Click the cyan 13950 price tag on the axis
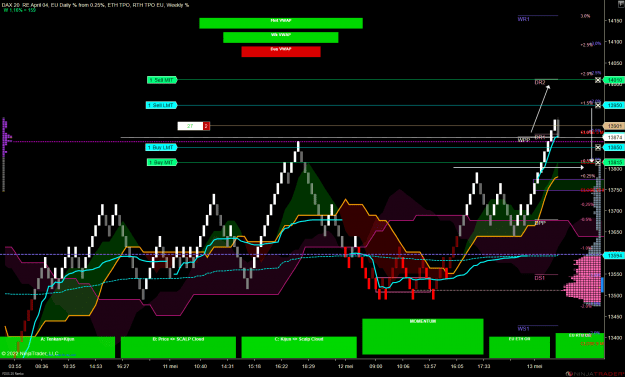The width and height of the screenshot is (625, 377). click(614, 105)
